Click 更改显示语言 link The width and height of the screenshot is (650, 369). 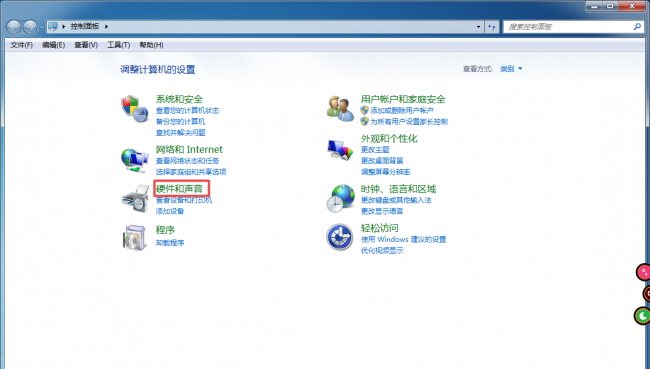pyautogui.click(x=382, y=211)
